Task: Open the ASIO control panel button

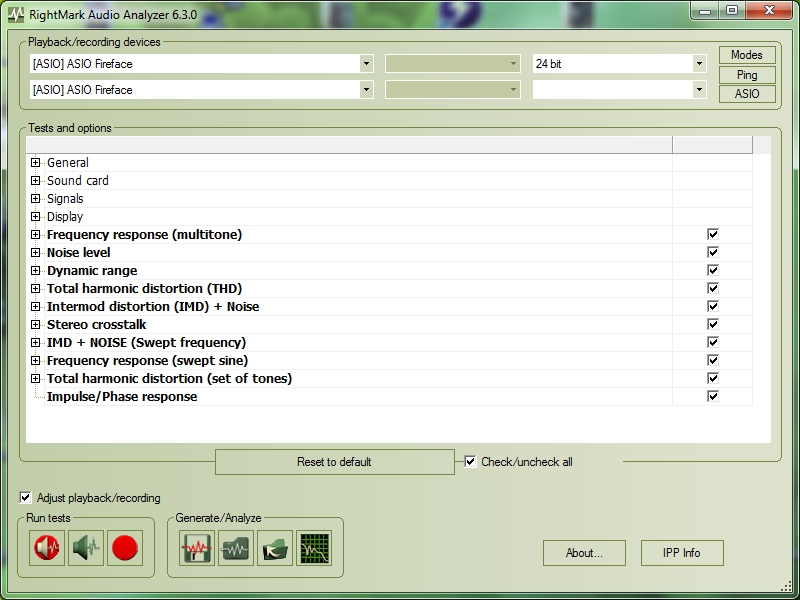Action: pyautogui.click(x=747, y=94)
